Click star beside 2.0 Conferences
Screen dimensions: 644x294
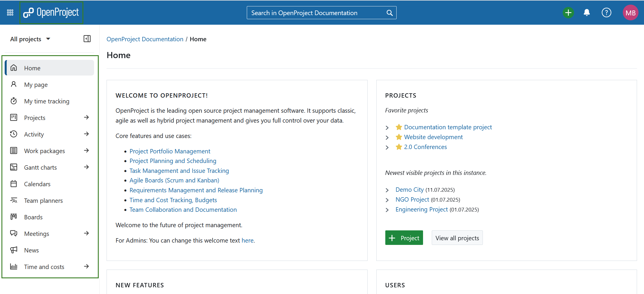tap(399, 147)
